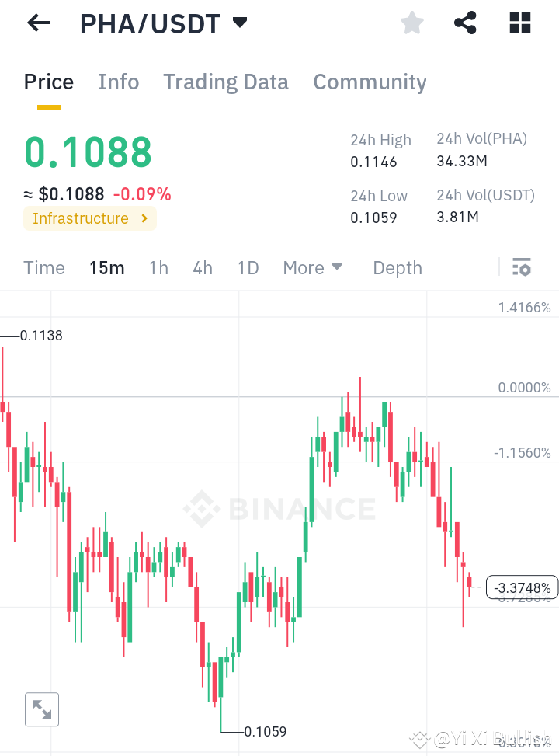Open the Community tab
The height and width of the screenshot is (756, 559).
[370, 82]
